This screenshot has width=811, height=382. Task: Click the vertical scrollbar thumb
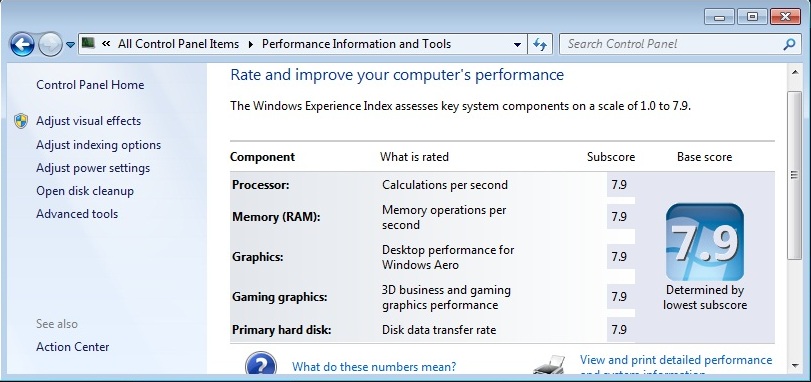point(795,175)
